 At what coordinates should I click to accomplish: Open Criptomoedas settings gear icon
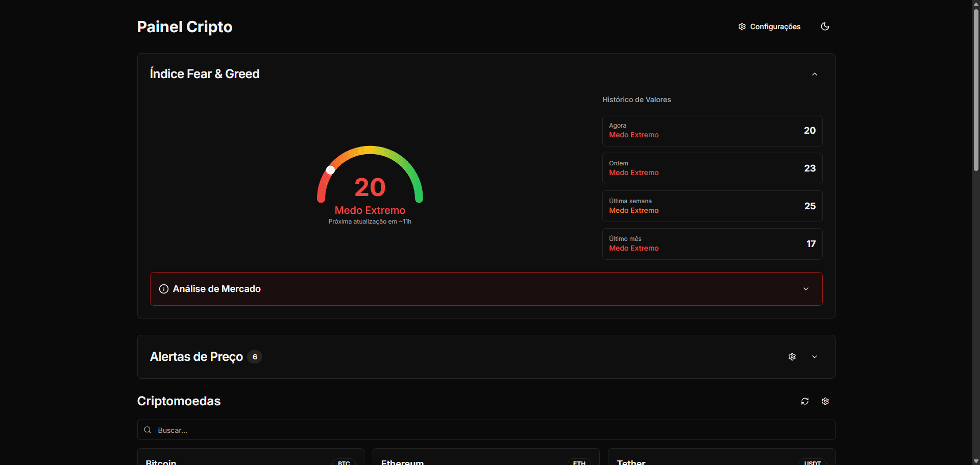825,401
